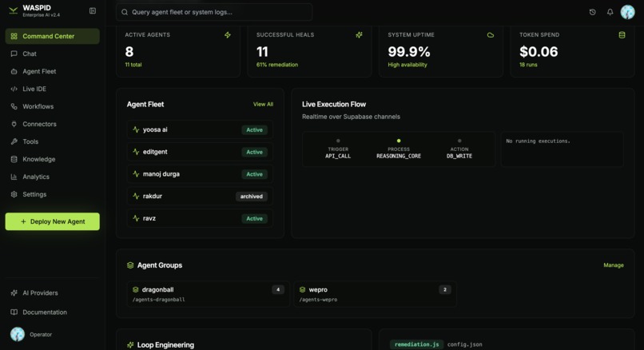Select the yoosa ai agent row
Viewport: 644px width, 350px height.
coord(200,129)
